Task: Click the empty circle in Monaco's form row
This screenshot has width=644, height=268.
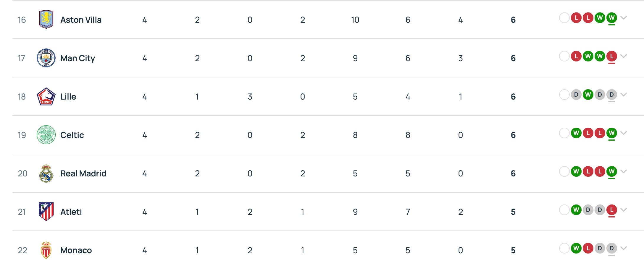Action: click(564, 248)
